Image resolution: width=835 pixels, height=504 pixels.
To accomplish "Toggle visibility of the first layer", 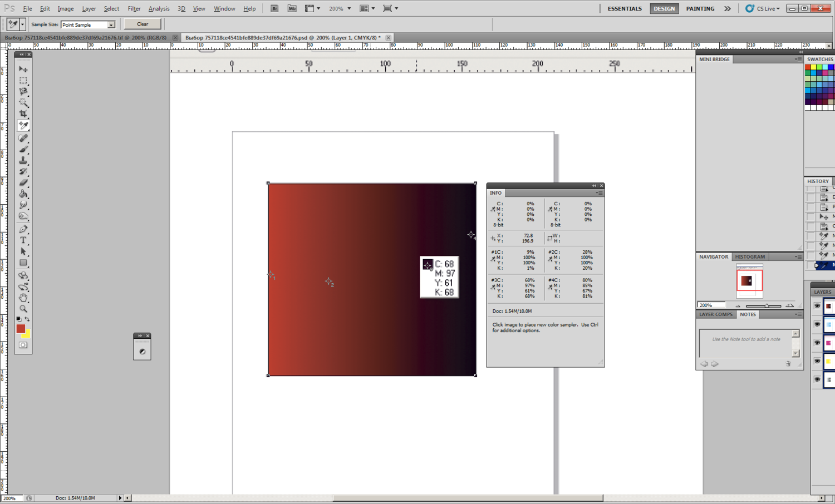I will [x=817, y=306].
